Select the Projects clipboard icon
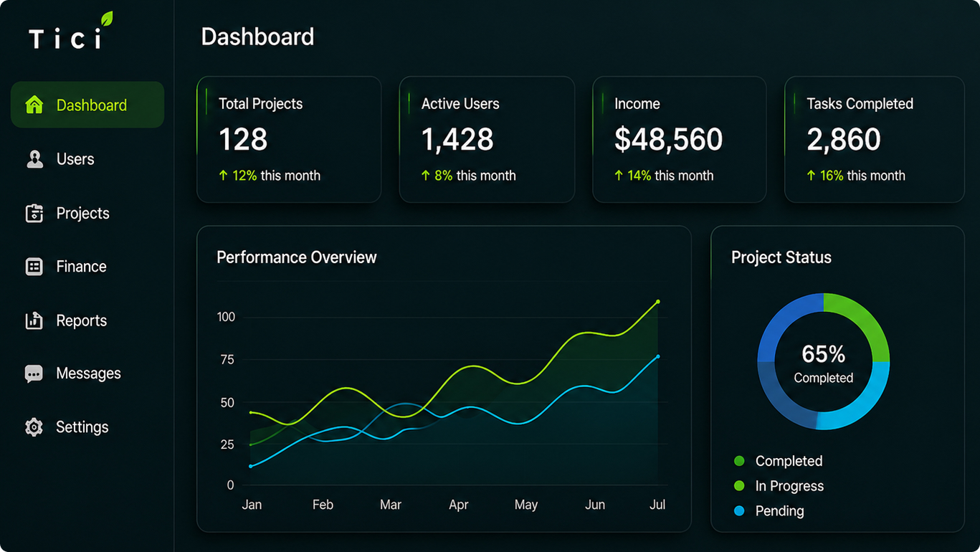 click(34, 213)
